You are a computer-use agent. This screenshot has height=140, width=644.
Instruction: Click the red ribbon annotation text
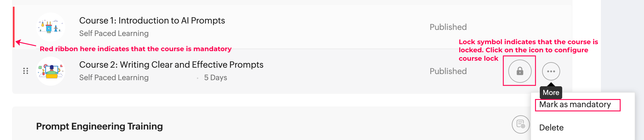135,49
